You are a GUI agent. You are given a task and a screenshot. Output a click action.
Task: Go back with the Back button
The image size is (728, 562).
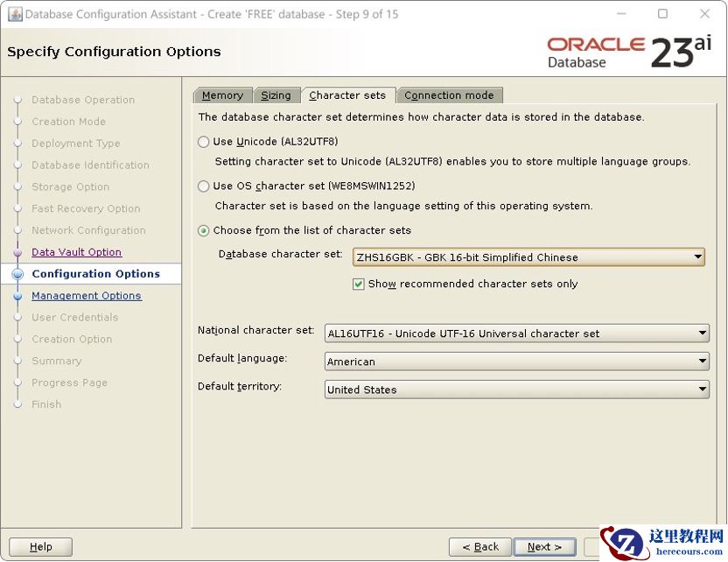tap(480, 546)
